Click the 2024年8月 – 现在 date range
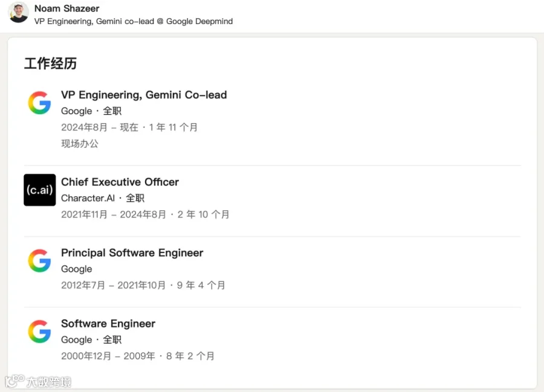544x392 pixels. [100, 127]
